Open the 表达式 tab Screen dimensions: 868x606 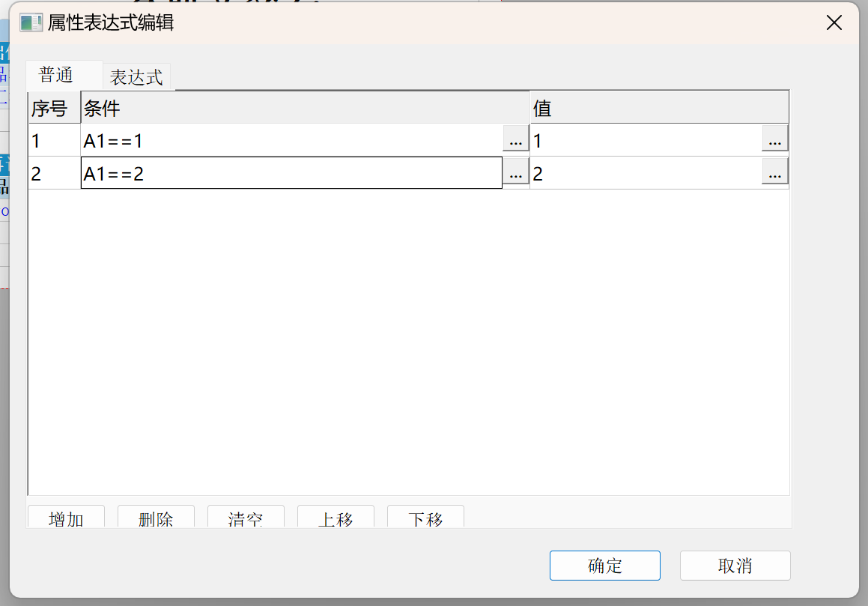click(136, 77)
